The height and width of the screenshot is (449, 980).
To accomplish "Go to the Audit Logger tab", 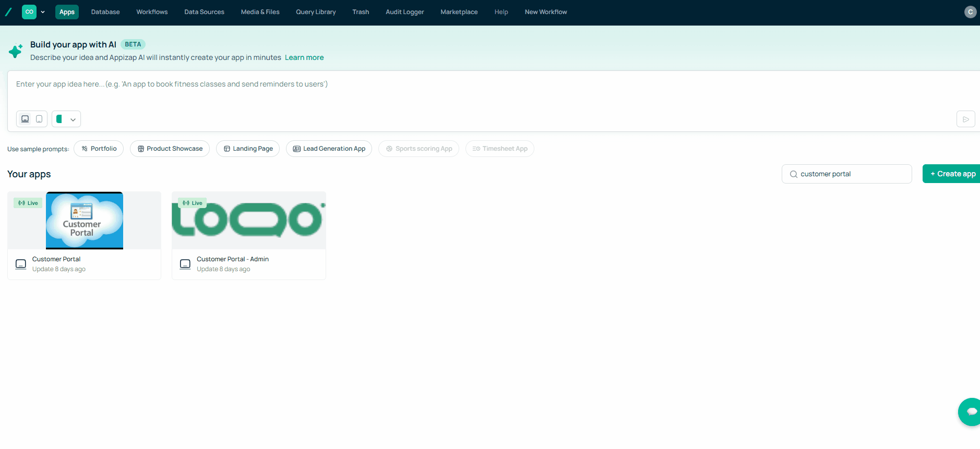I will [x=404, y=12].
